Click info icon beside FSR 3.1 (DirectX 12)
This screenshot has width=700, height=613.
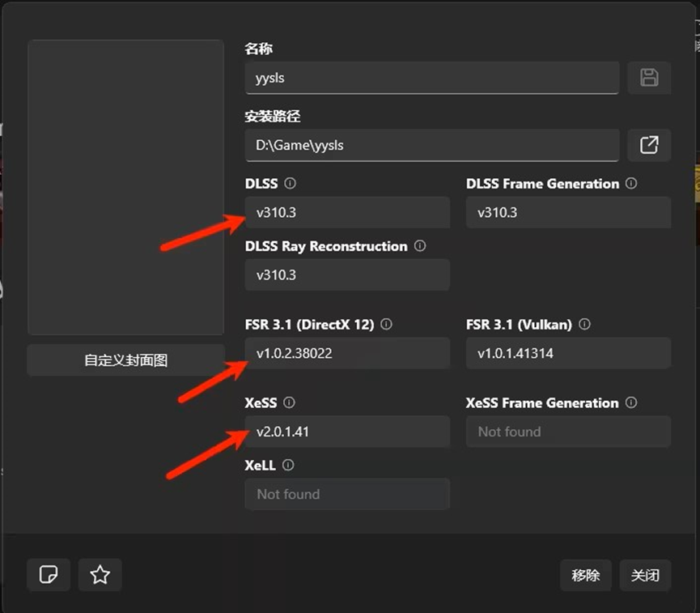[386, 325]
